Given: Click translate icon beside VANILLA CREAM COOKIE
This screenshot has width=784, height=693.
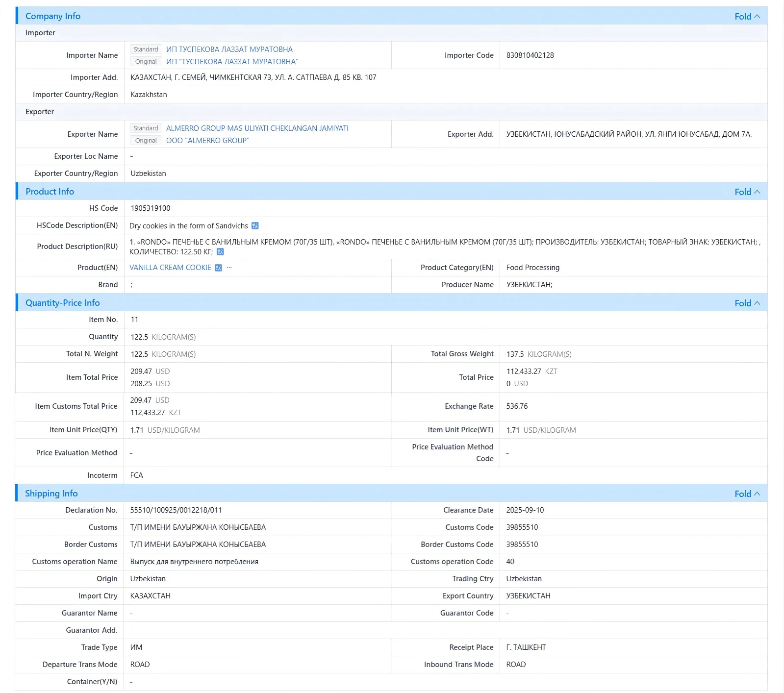Looking at the screenshot, I should pos(218,268).
